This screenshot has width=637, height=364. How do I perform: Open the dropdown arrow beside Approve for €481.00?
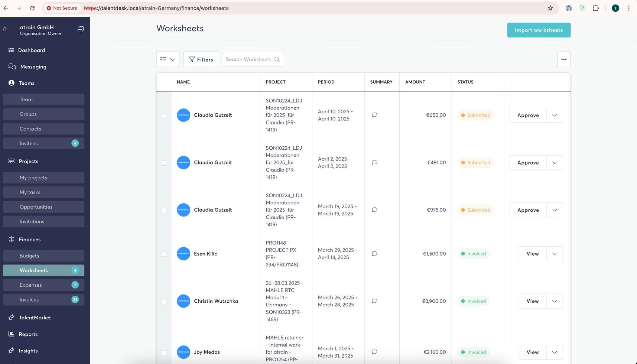[555, 163]
